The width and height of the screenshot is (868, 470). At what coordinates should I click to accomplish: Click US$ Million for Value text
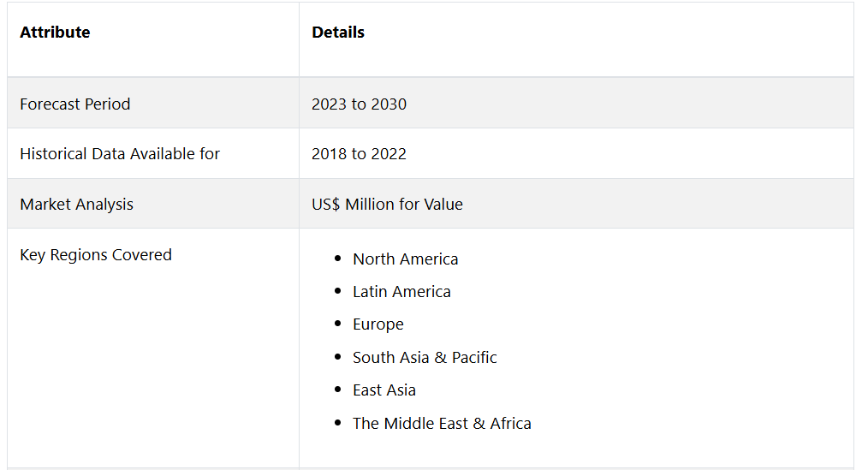coord(387,205)
